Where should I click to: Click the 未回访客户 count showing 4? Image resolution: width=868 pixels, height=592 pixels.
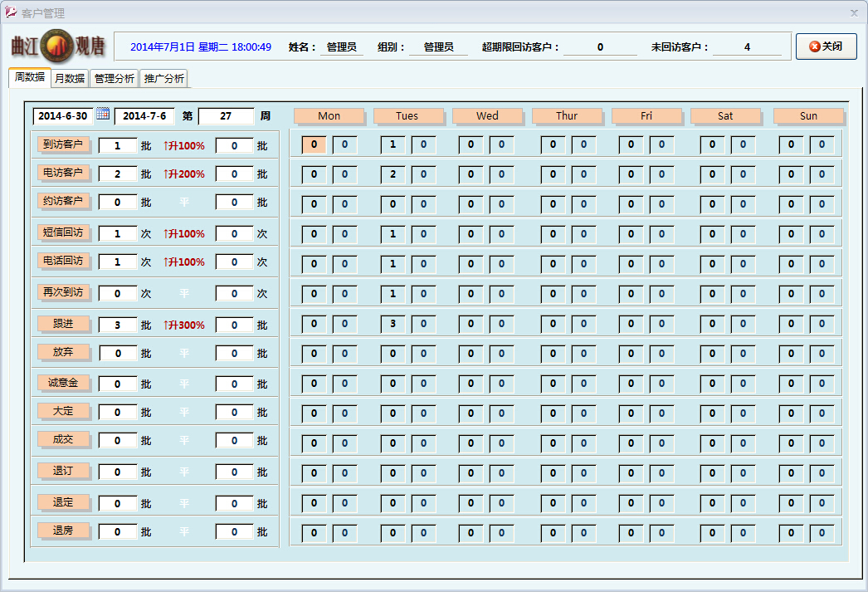coord(748,47)
